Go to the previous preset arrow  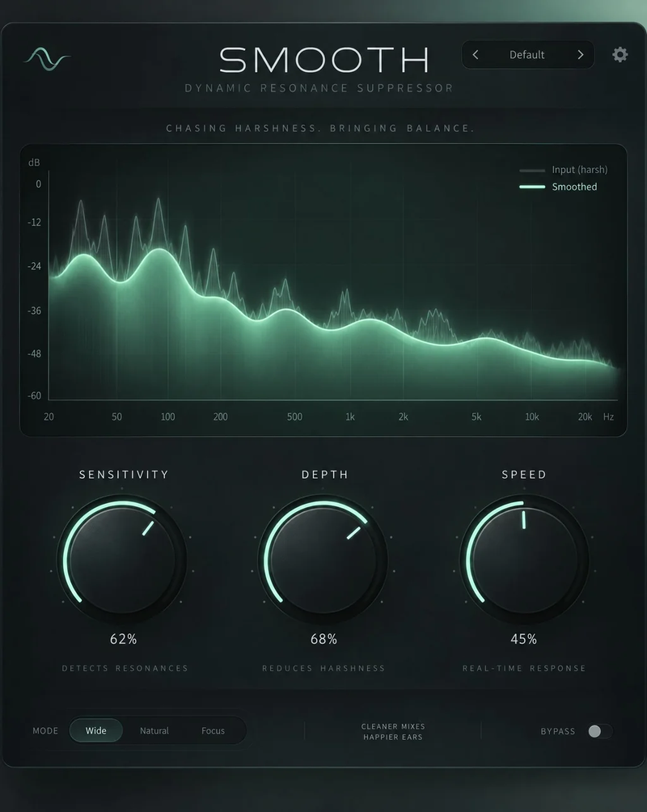[x=476, y=54]
